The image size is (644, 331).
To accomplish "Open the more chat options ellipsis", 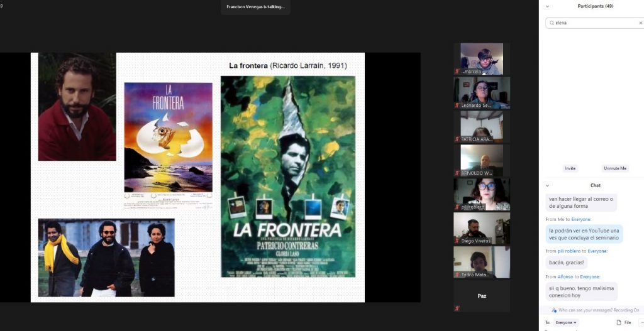I will pos(641,323).
